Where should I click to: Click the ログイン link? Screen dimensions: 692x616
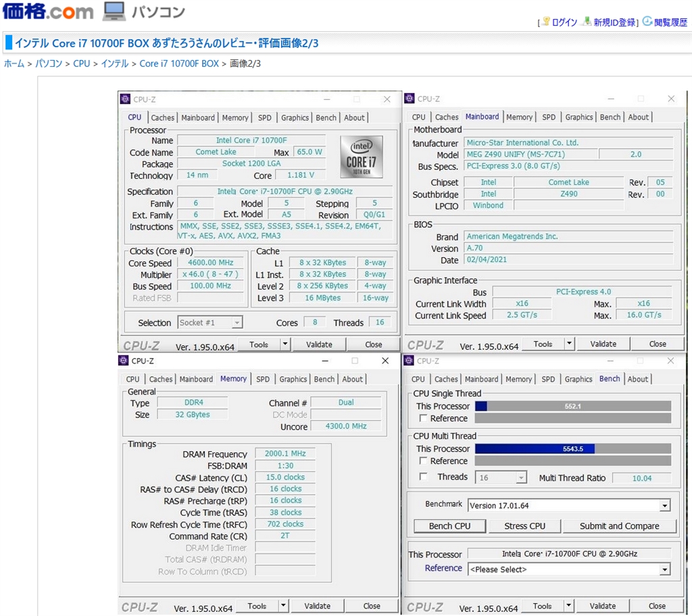coord(564,22)
